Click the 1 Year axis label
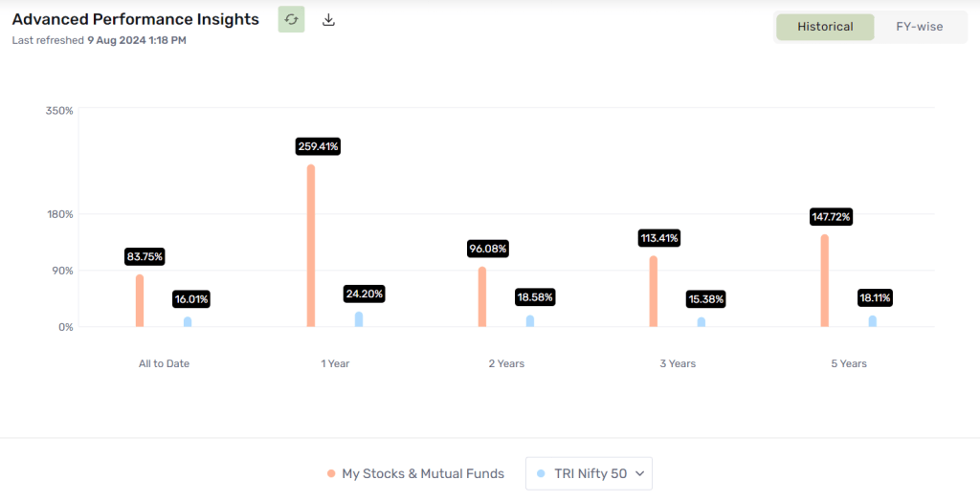The width and height of the screenshot is (980, 502). pos(335,364)
